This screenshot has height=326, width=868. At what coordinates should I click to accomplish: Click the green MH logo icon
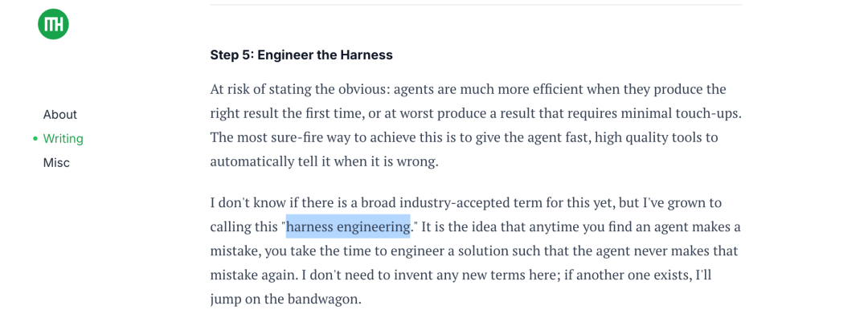coord(53,24)
